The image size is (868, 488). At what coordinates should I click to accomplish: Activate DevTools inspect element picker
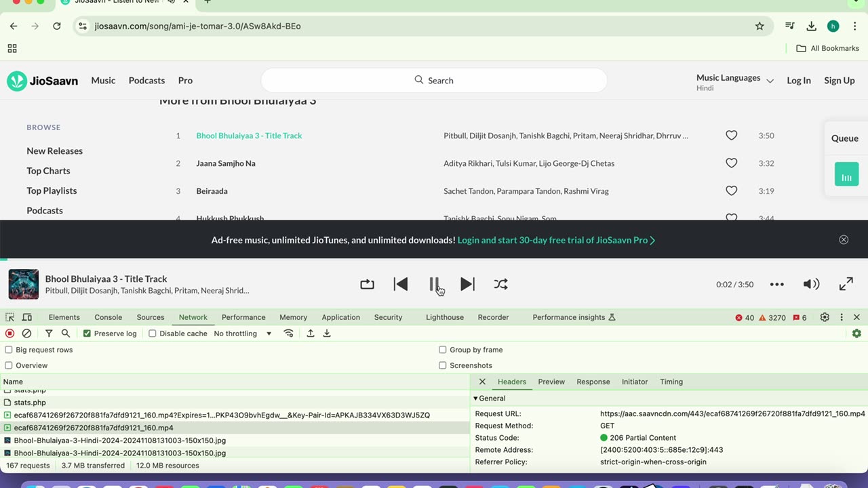(10, 317)
